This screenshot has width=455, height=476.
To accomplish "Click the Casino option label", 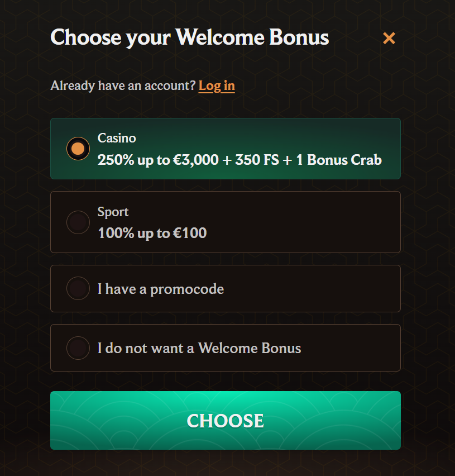I will coord(117,138).
